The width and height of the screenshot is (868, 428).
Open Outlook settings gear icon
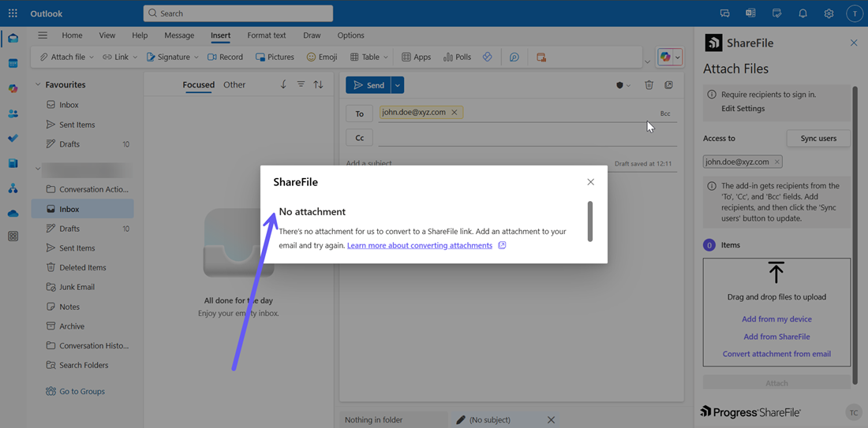click(829, 13)
